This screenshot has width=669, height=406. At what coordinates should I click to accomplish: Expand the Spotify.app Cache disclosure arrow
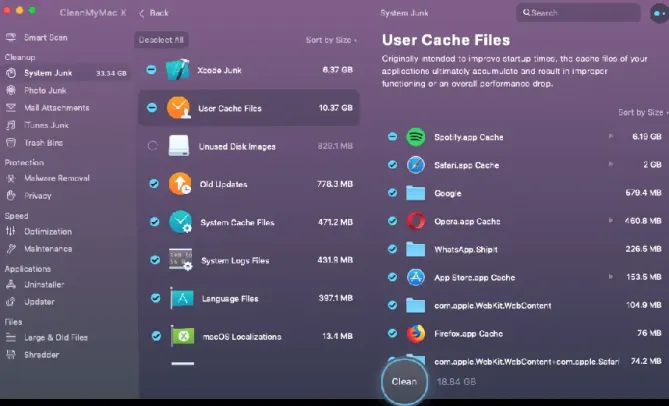click(611, 136)
